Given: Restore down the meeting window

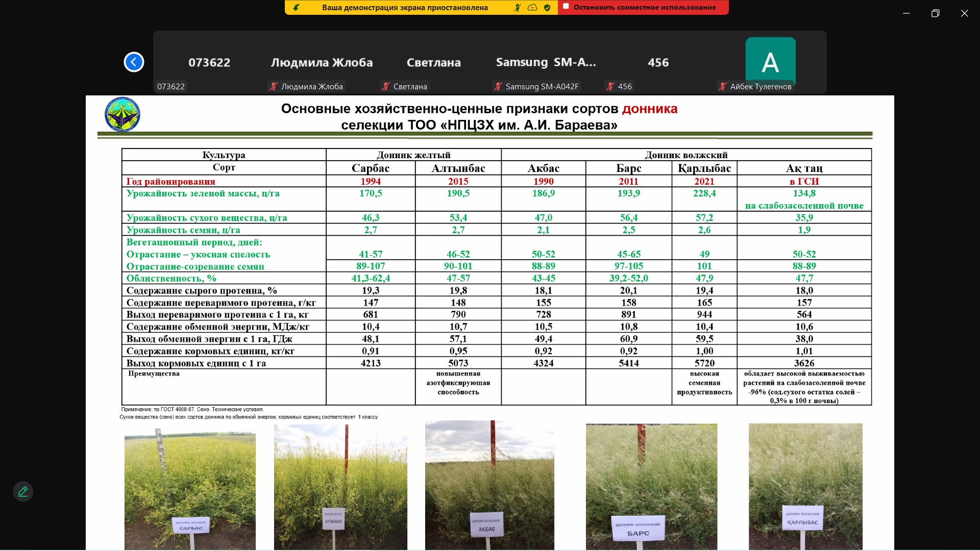Looking at the screenshot, I should click(x=935, y=14).
